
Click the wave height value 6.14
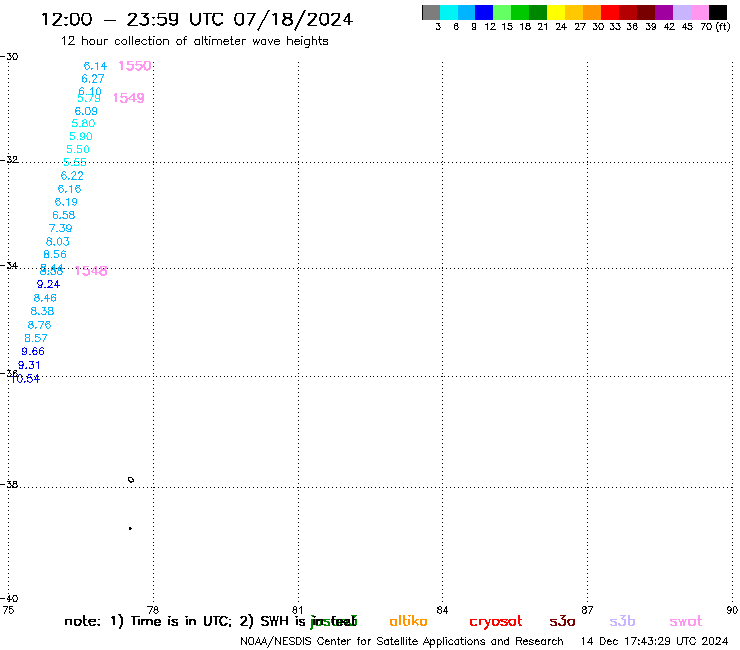coord(95,66)
